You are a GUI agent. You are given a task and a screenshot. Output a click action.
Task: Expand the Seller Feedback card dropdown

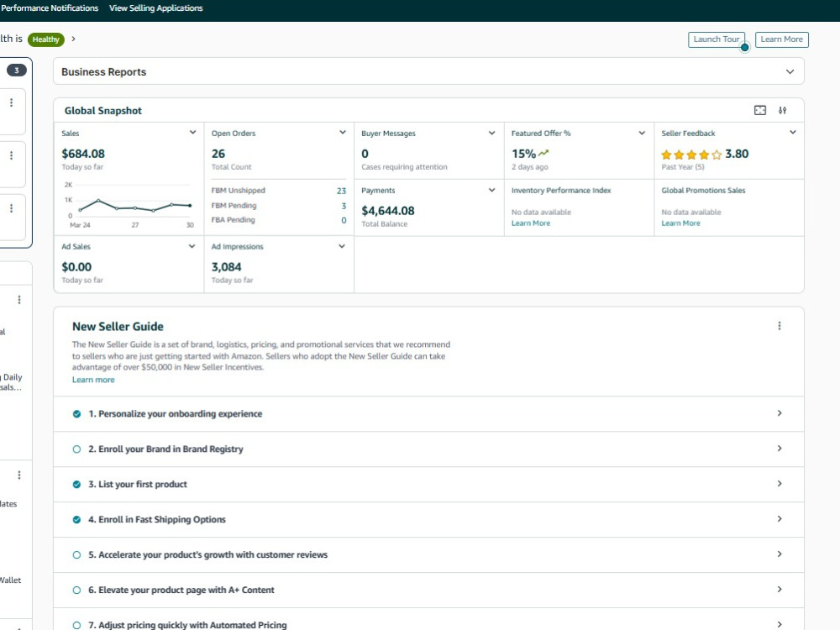(792, 133)
